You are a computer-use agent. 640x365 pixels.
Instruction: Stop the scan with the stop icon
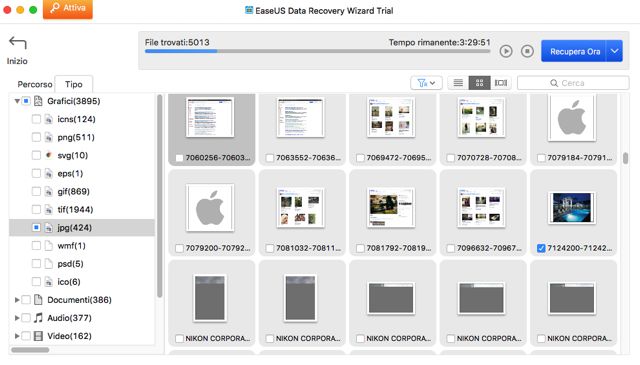coord(527,51)
